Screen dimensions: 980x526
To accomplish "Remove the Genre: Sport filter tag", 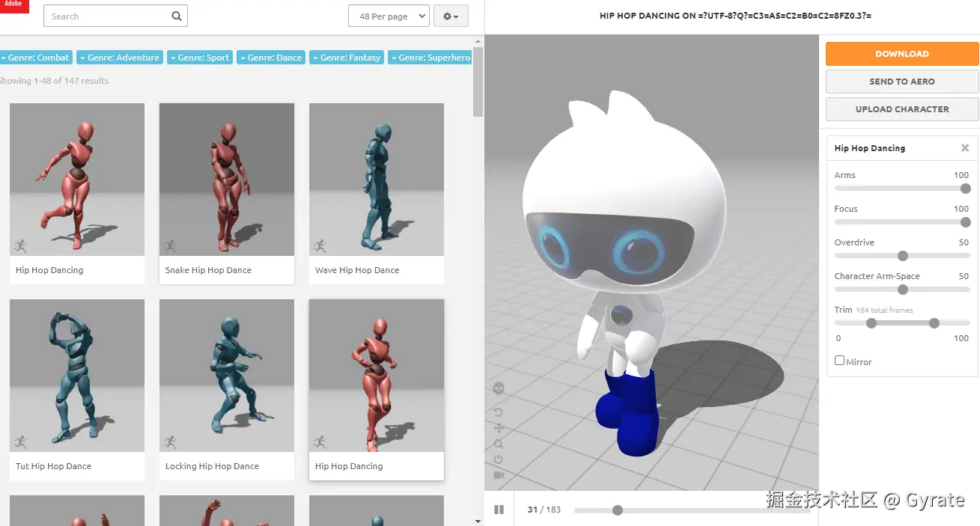I will pyautogui.click(x=172, y=58).
